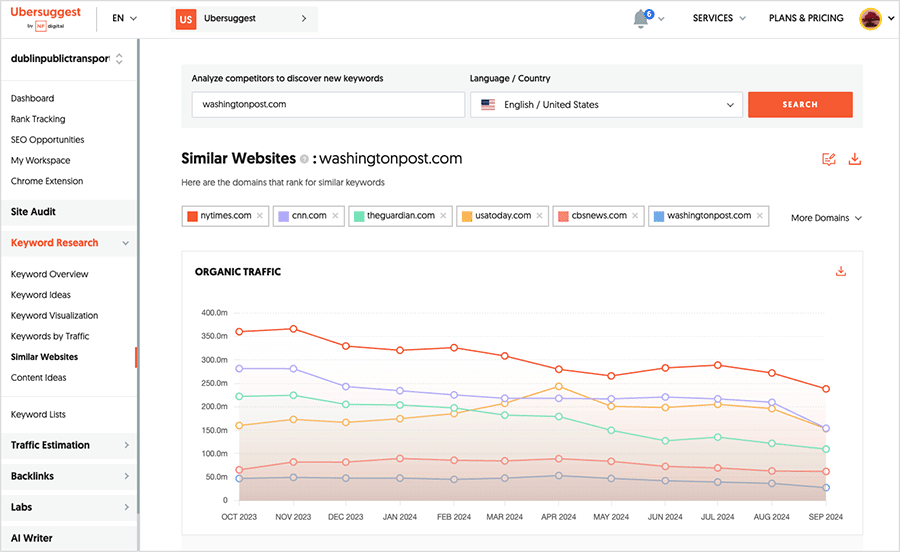The height and width of the screenshot is (552, 900).
Task: Remove theguardian.com domain tag
Action: click(443, 216)
